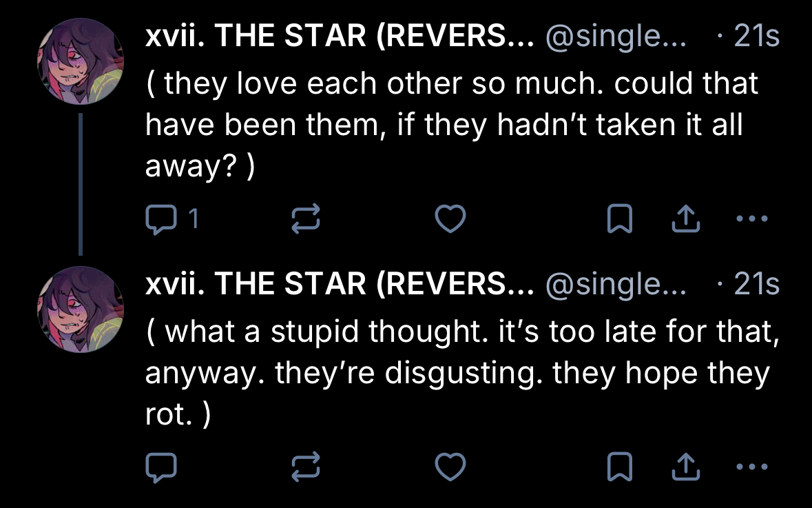Image resolution: width=812 pixels, height=508 pixels.
Task: Reply to the second tweet
Action: 162,468
